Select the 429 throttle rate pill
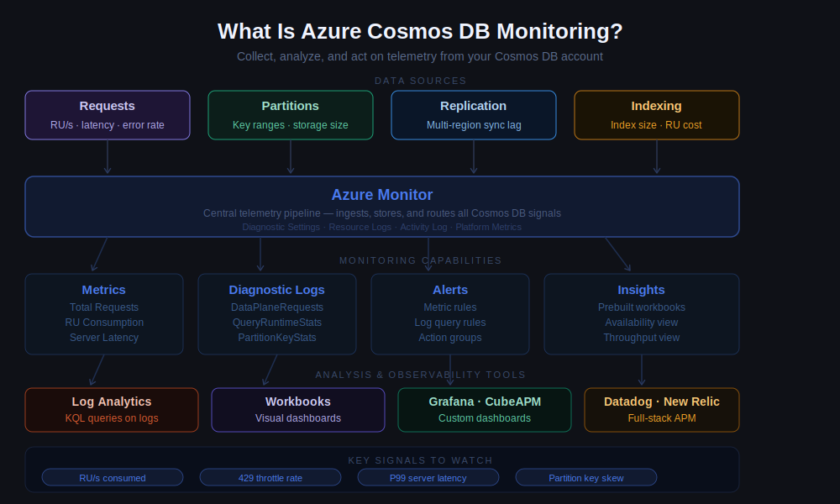Image resolution: width=840 pixels, height=504 pixels. point(270,477)
